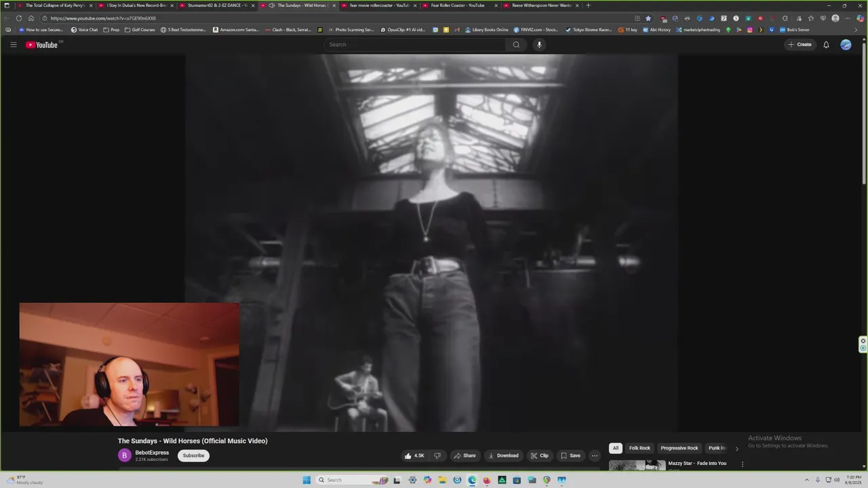Start voice search with the microphone icon
This screenshot has height=488, width=868.
(539, 45)
